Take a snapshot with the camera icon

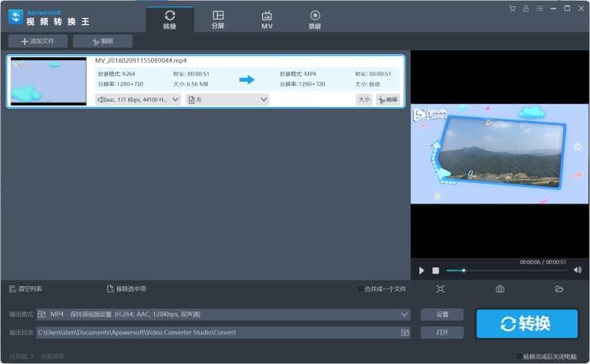pos(500,289)
